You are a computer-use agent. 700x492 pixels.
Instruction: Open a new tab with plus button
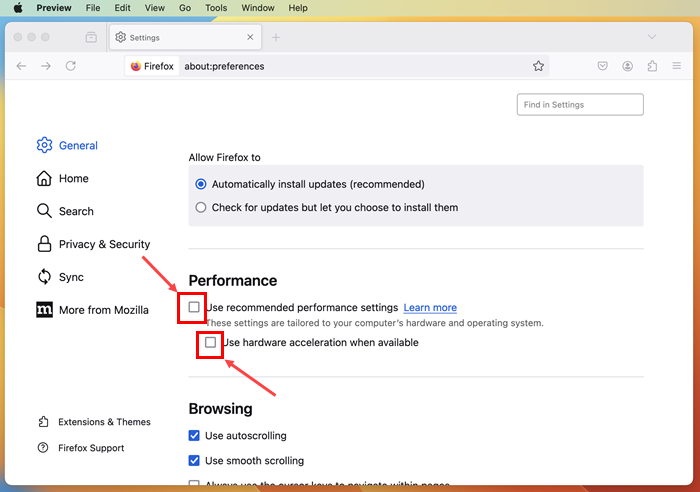click(x=276, y=38)
